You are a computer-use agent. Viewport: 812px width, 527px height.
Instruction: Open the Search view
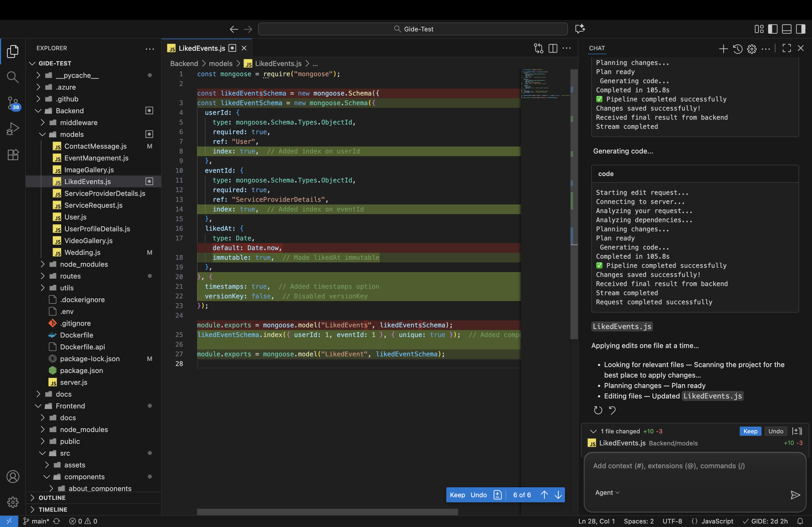tap(13, 77)
